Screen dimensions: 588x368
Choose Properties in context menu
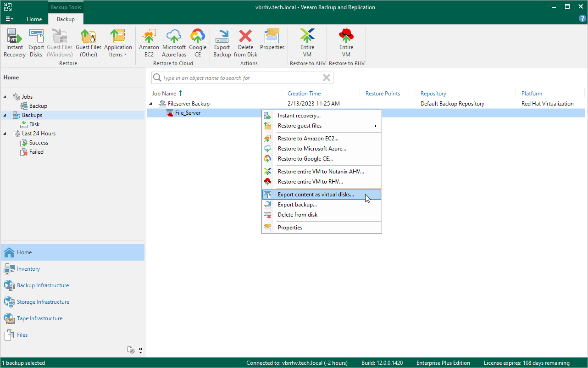click(x=322, y=228)
